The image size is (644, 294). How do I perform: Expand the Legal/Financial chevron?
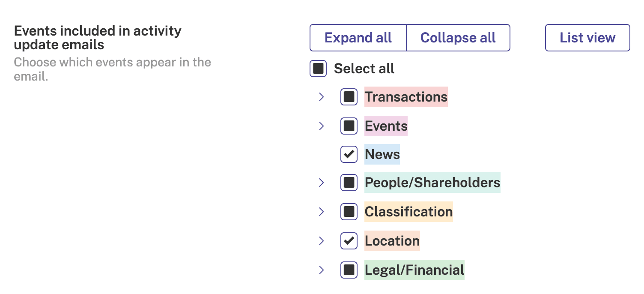[x=322, y=270]
